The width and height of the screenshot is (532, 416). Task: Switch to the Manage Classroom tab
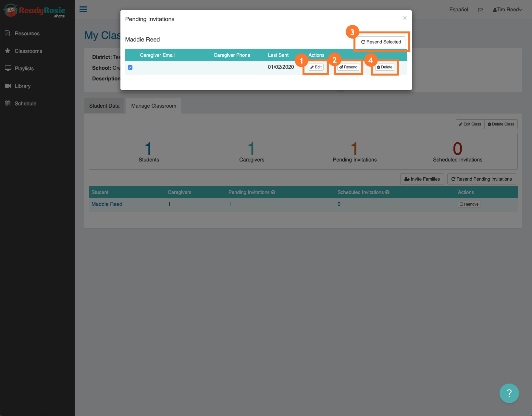(x=153, y=106)
